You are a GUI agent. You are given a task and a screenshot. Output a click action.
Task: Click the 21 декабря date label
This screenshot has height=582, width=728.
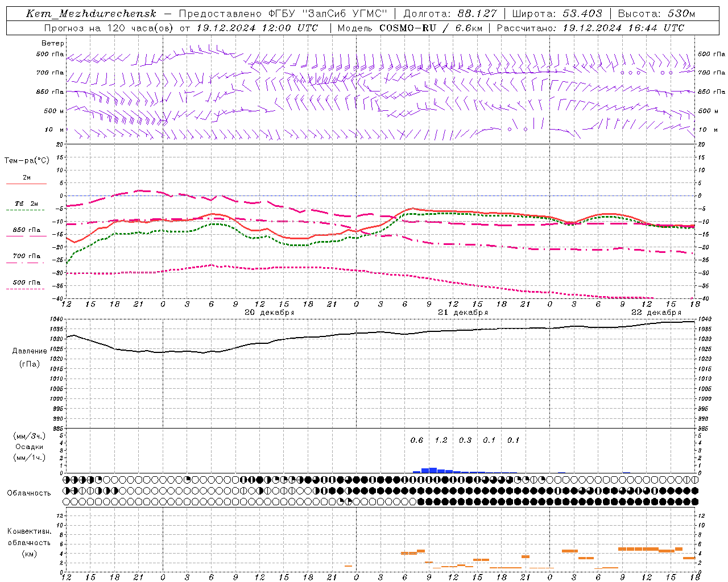pyautogui.click(x=463, y=313)
